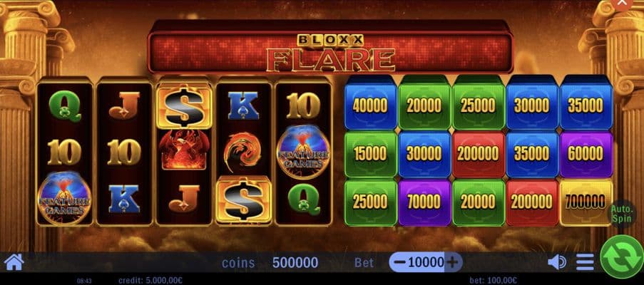Screen dimensions: 644x285
Task: Click the purple 60000 block
Action: click(586, 154)
